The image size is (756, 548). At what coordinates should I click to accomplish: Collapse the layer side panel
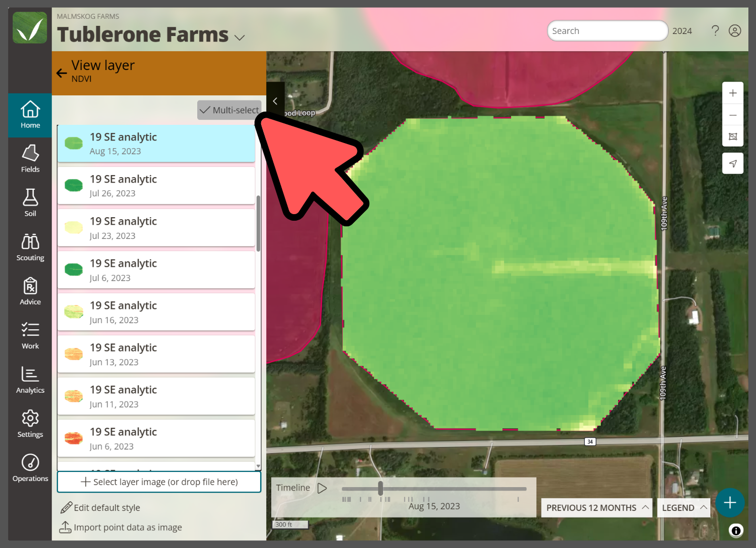coord(275,101)
